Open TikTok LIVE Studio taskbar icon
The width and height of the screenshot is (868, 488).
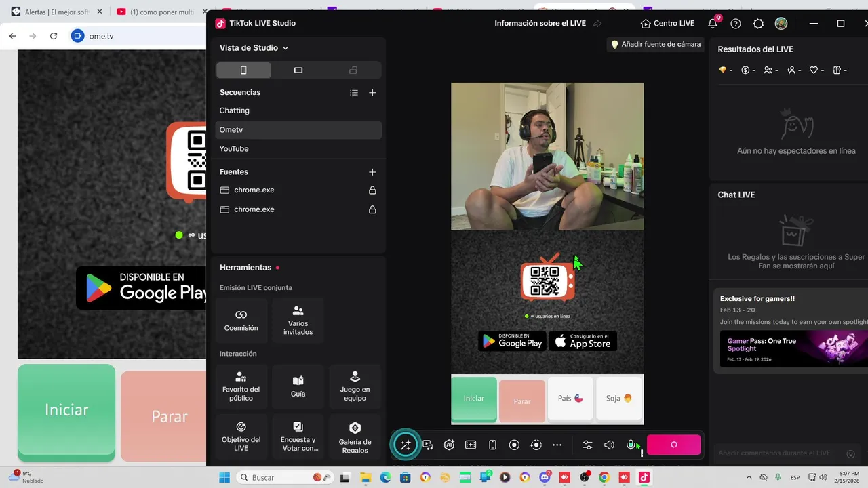pyautogui.click(x=644, y=478)
